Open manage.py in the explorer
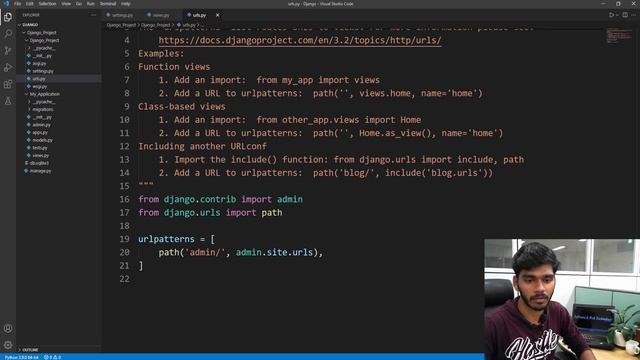Screen dimensions: 640x360 tap(40, 171)
